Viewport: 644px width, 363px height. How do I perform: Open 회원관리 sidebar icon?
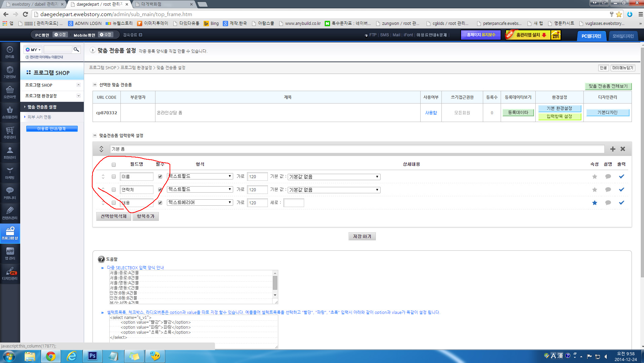pyautogui.click(x=10, y=153)
